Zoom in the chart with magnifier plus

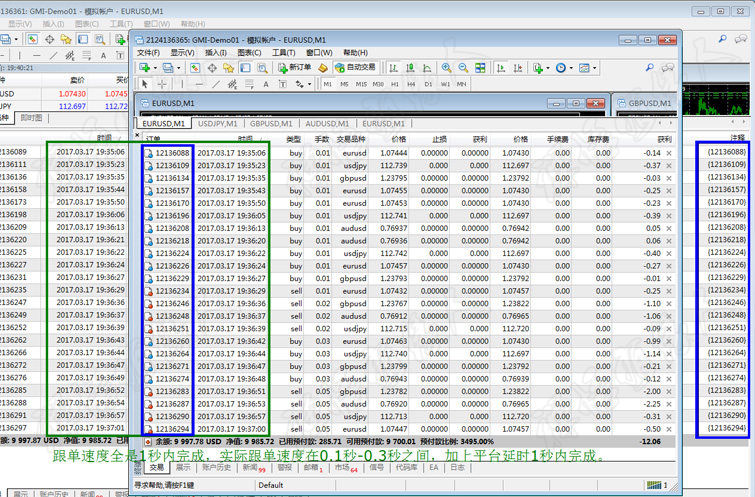446,68
